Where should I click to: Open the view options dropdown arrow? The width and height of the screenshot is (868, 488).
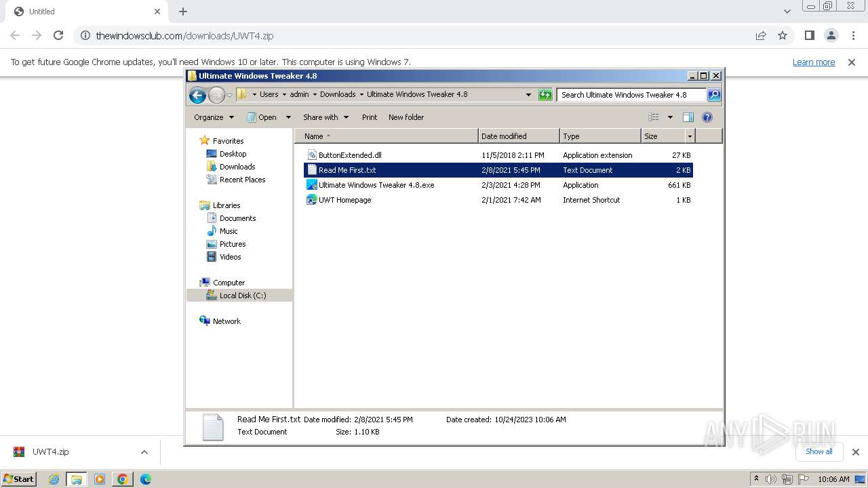pos(670,117)
